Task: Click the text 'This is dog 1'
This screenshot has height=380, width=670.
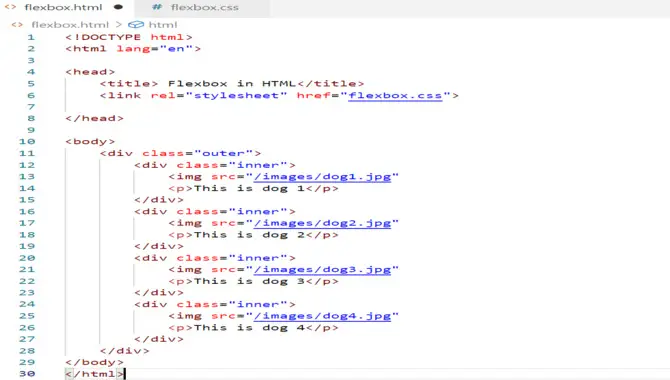Action: 249,188
